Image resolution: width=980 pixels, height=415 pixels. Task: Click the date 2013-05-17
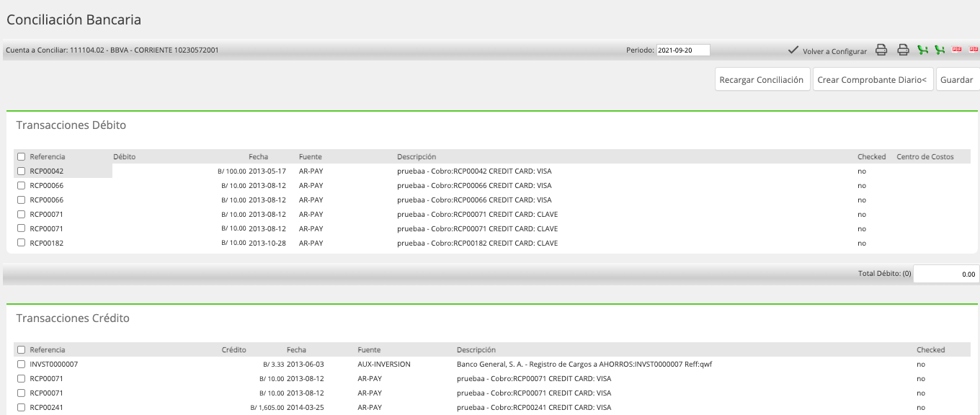[267, 171]
